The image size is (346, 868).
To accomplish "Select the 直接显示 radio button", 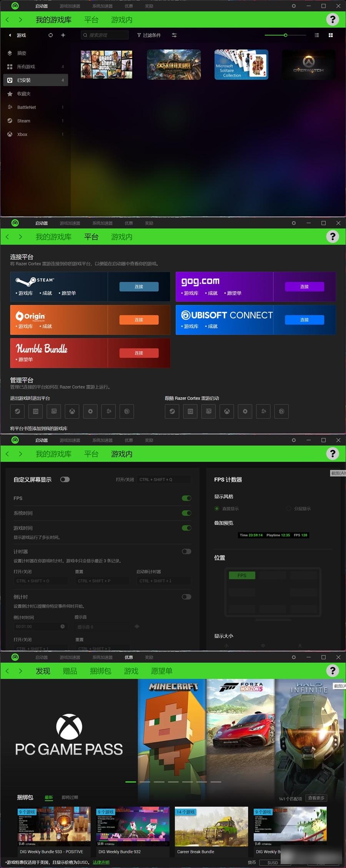I will click(x=217, y=508).
